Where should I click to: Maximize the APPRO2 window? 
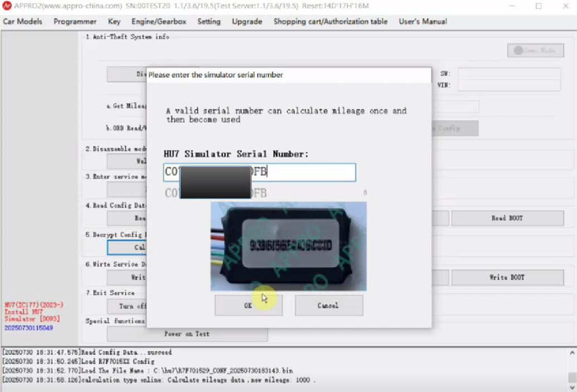(x=539, y=6)
